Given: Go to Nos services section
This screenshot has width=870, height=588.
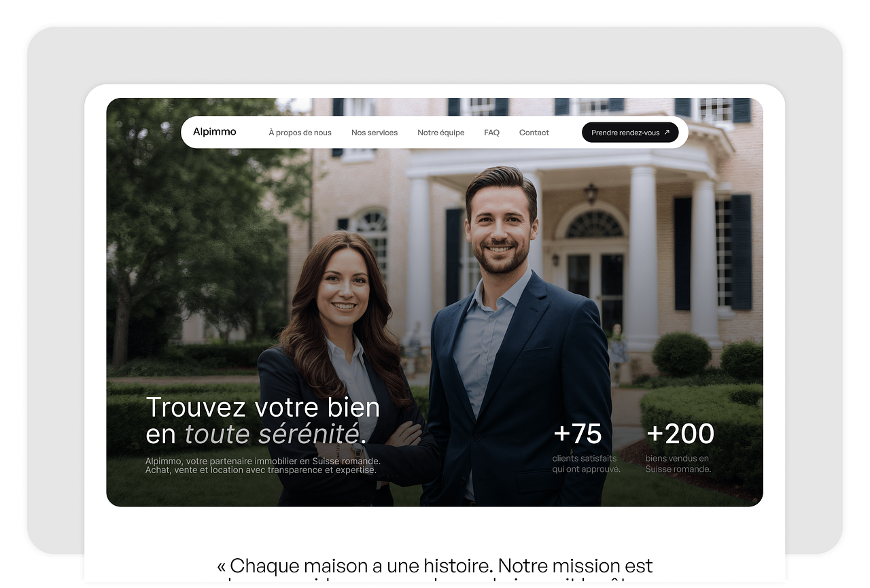Looking at the screenshot, I should (375, 133).
